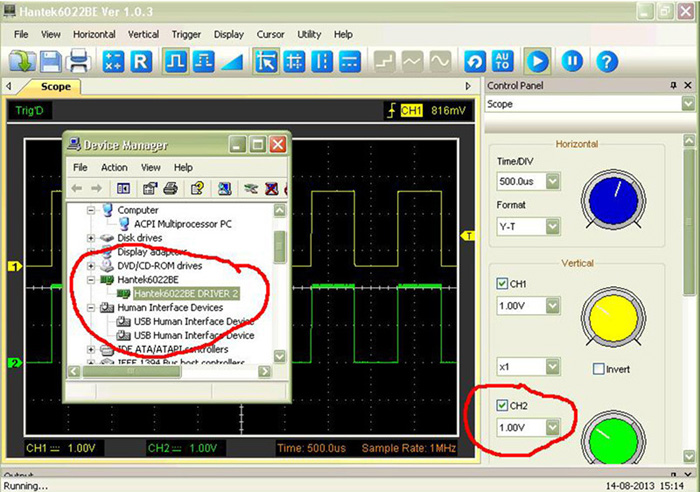Choose step interpolation toolbar icon
This screenshot has width=700, height=492.
point(384,61)
